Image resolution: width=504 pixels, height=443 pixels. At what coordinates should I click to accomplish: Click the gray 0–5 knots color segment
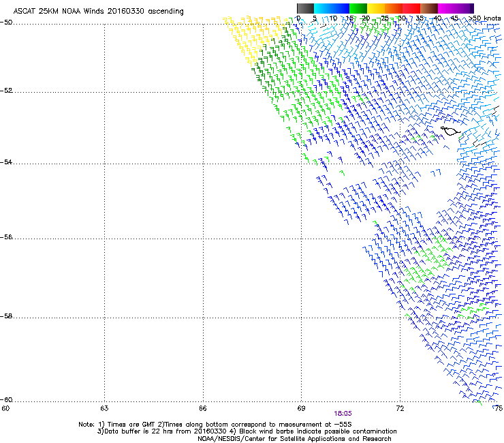pyautogui.click(x=305, y=8)
